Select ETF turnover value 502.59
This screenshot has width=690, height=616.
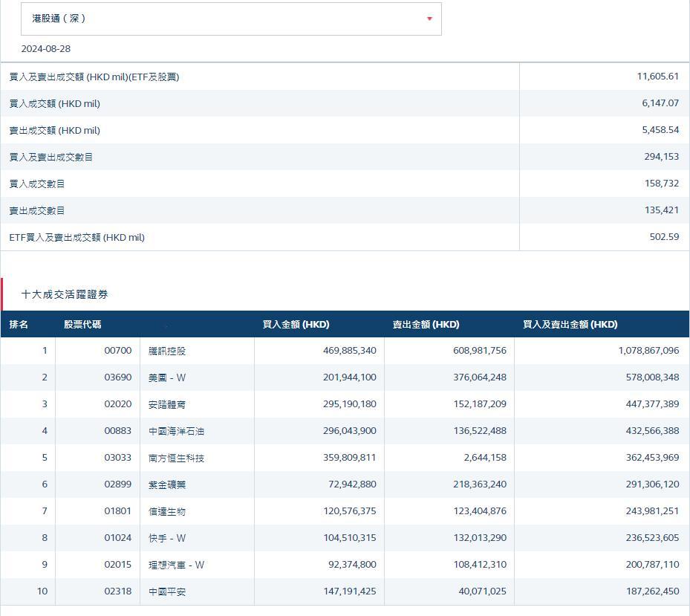click(664, 237)
